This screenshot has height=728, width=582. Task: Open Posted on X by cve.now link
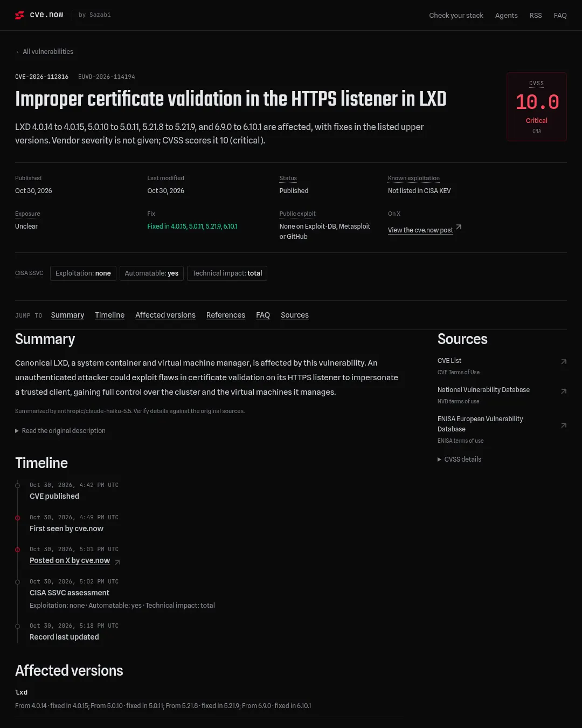click(70, 561)
